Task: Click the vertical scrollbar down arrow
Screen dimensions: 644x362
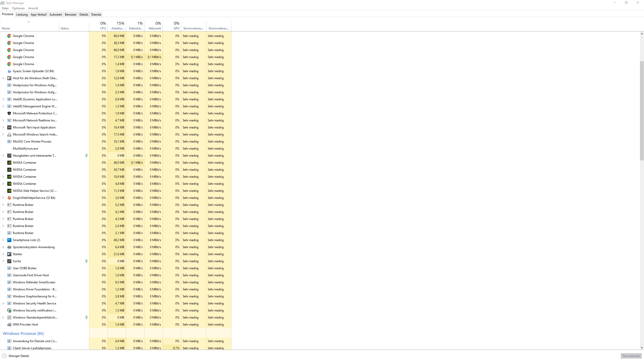Action: coord(642,348)
